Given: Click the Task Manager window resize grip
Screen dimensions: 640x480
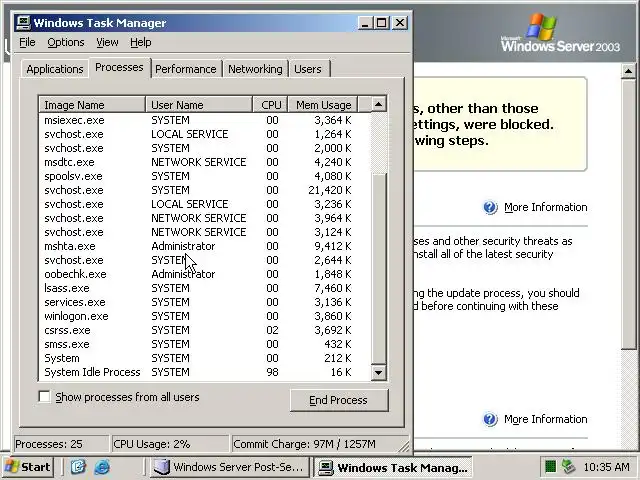Looking at the screenshot, I should click(x=404, y=446).
